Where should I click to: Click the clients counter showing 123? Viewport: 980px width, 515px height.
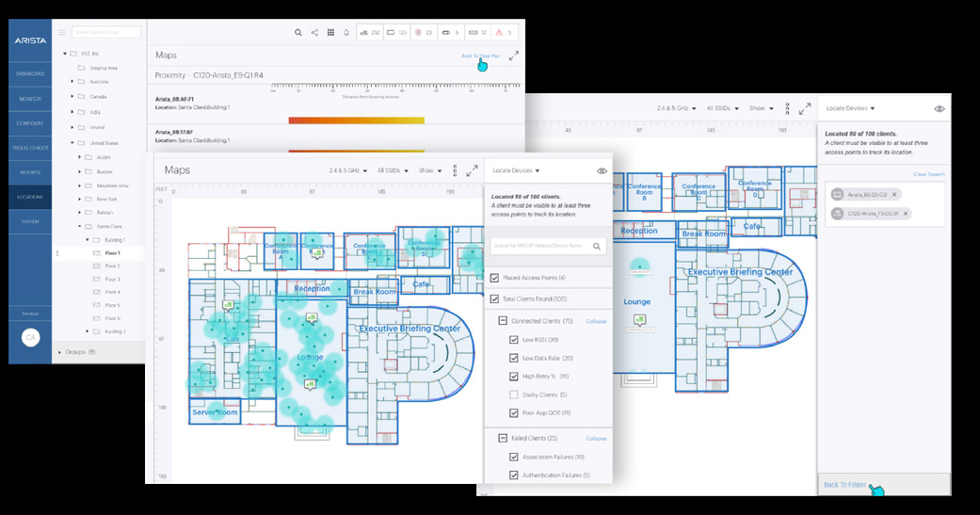(397, 33)
